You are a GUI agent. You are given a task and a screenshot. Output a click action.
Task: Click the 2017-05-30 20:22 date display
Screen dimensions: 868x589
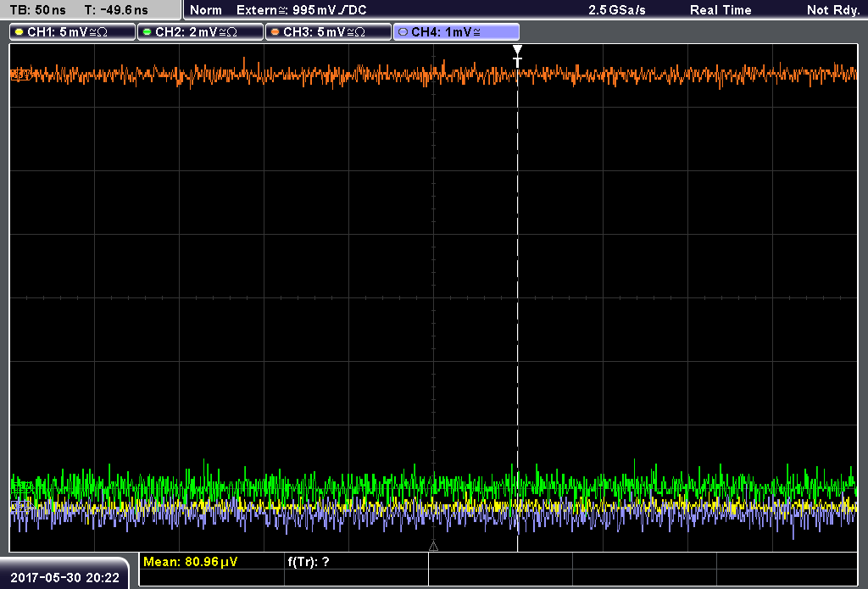[x=64, y=577]
